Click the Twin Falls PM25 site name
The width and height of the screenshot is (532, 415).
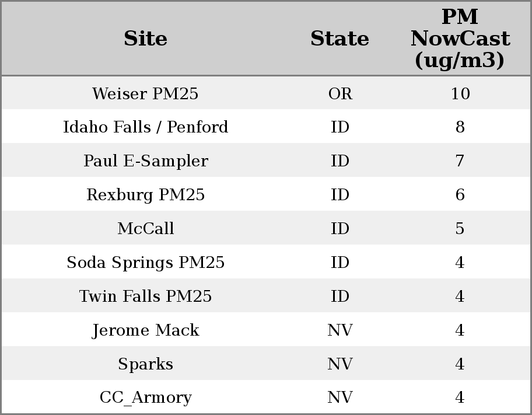(145, 297)
